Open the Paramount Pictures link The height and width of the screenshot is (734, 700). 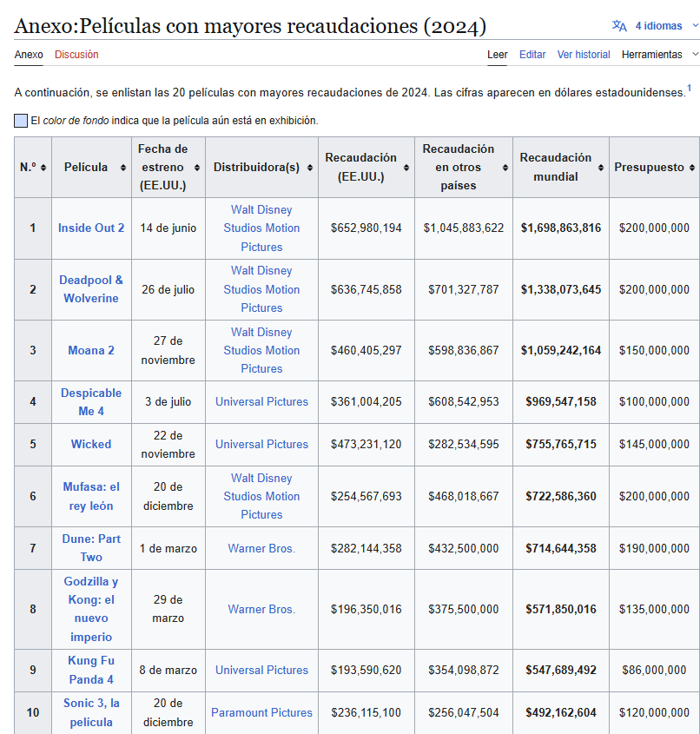(x=261, y=712)
